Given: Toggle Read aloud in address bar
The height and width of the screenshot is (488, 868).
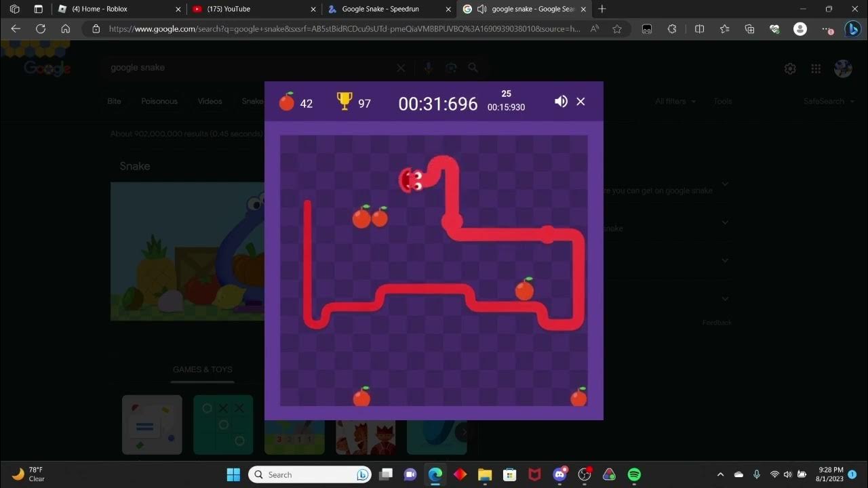Looking at the screenshot, I should point(595,29).
